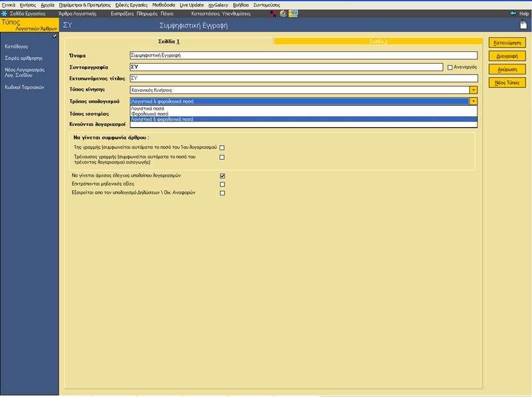The image size is (532, 397).
Task: Click the Ακύρωση button
Action: pos(507,69)
